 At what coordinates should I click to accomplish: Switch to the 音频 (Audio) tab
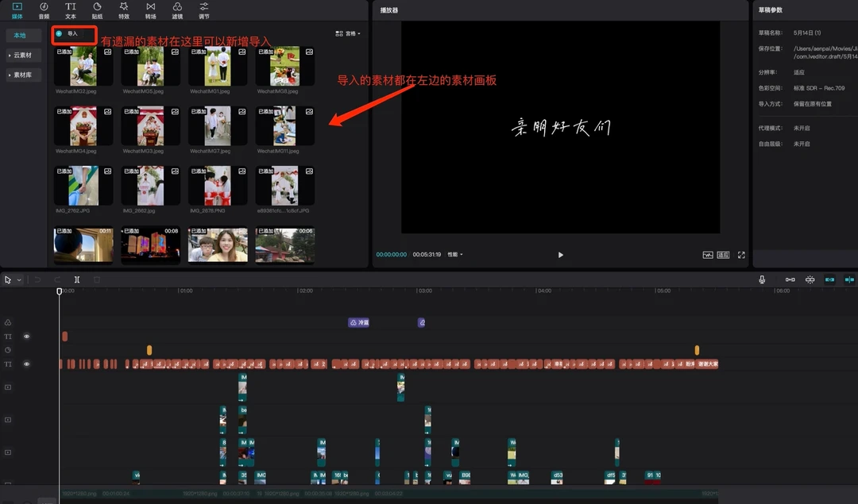pos(44,10)
